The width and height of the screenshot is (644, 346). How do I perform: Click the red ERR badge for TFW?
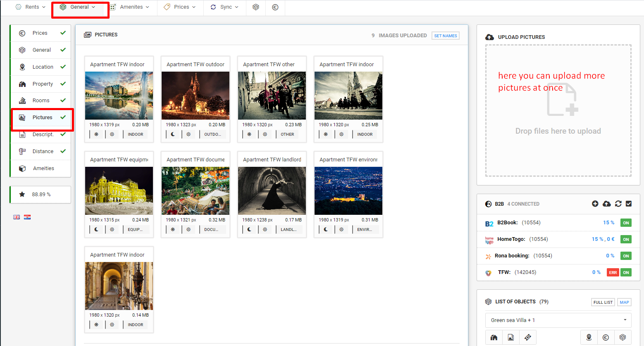(x=613, y=272)
